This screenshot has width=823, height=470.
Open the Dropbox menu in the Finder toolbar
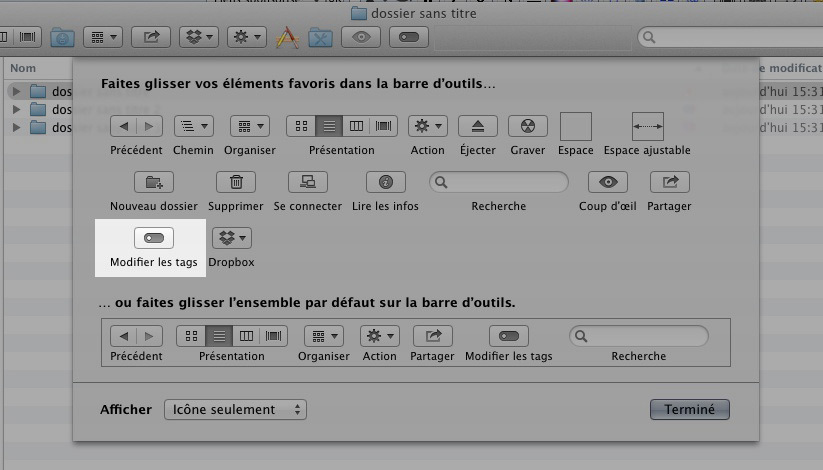tap(199, 37)
